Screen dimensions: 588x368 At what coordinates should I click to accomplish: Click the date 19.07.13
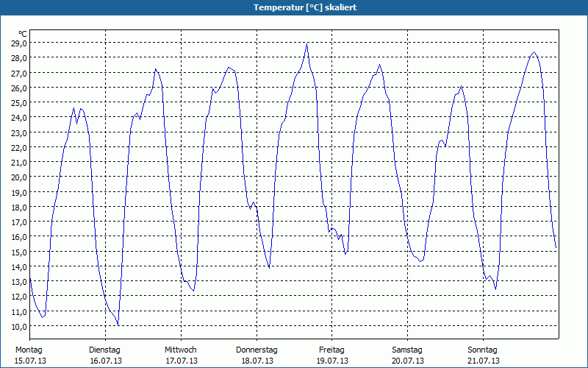pos(333,361)
